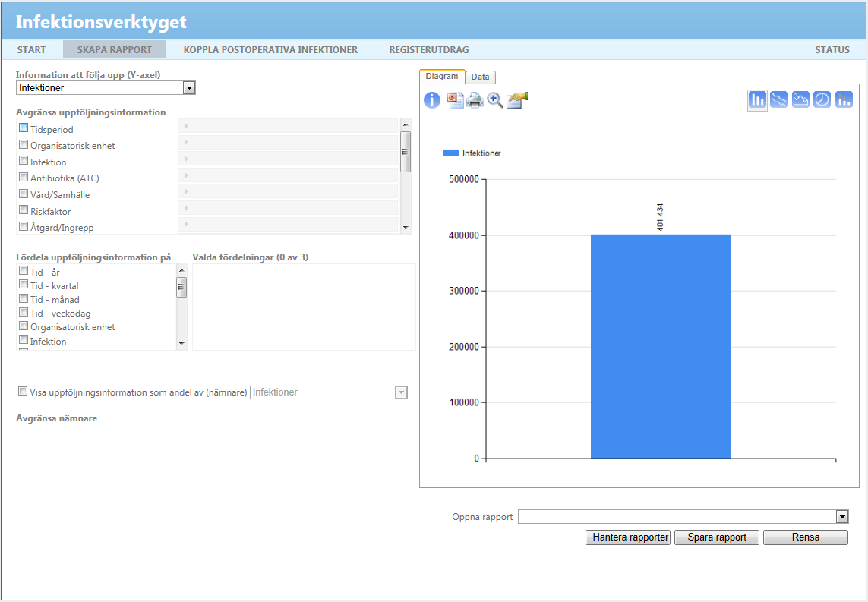
Task: Check the Tidsperiod filter checkbox
Action: (24, 128)
